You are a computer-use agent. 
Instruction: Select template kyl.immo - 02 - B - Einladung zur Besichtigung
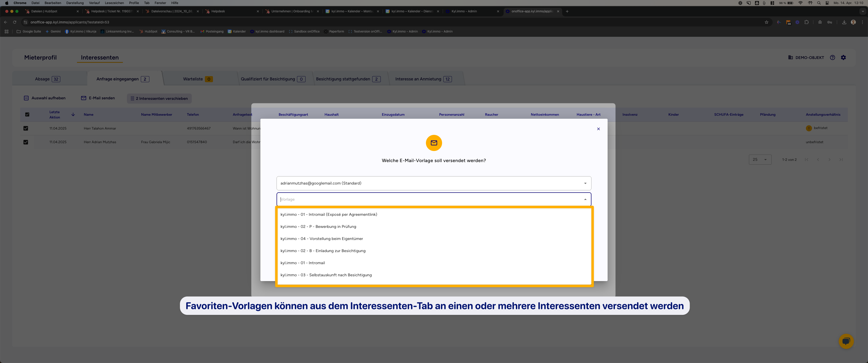pos(323,251)
